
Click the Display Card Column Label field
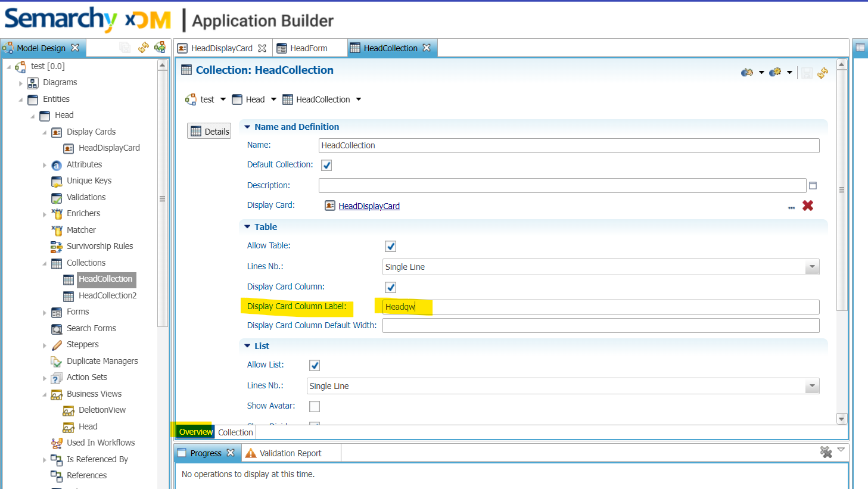click(601, 307)
